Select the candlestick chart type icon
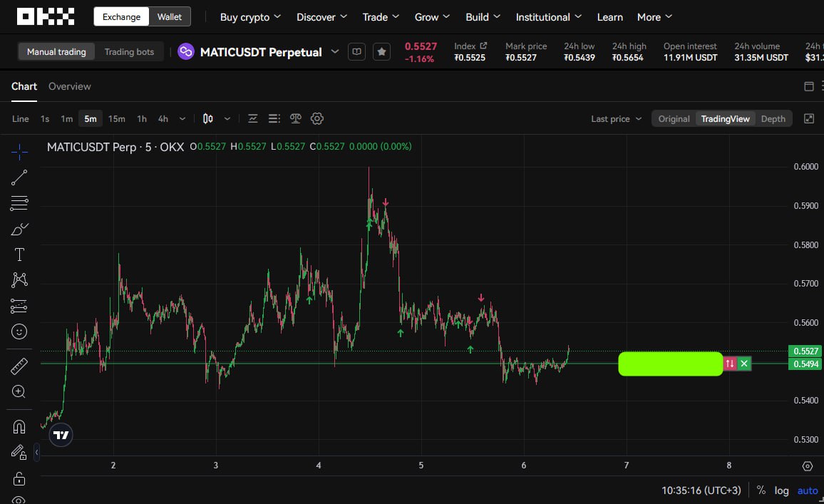This screenshot has width=824, height=504. click(x=208, y=119)
